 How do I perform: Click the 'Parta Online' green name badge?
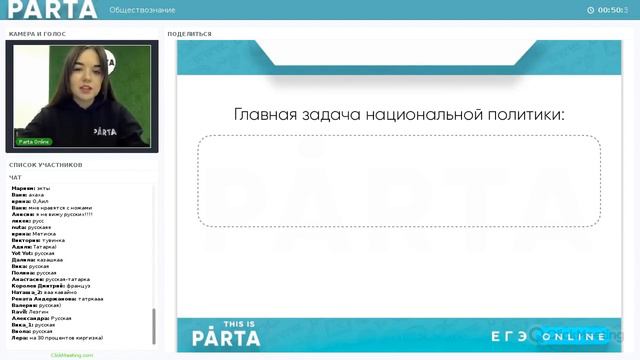34,142
